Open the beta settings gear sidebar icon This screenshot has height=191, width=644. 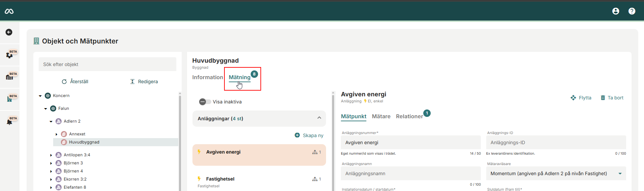click(9, 55)
